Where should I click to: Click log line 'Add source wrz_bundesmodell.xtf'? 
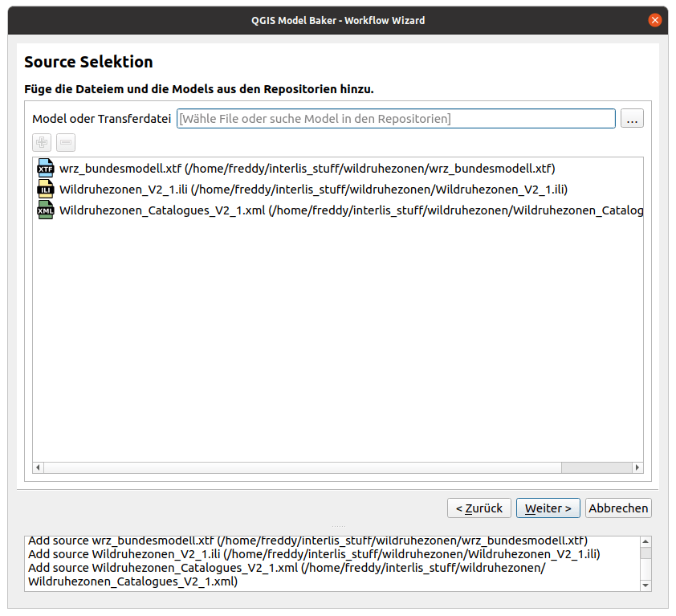(307, 541)
